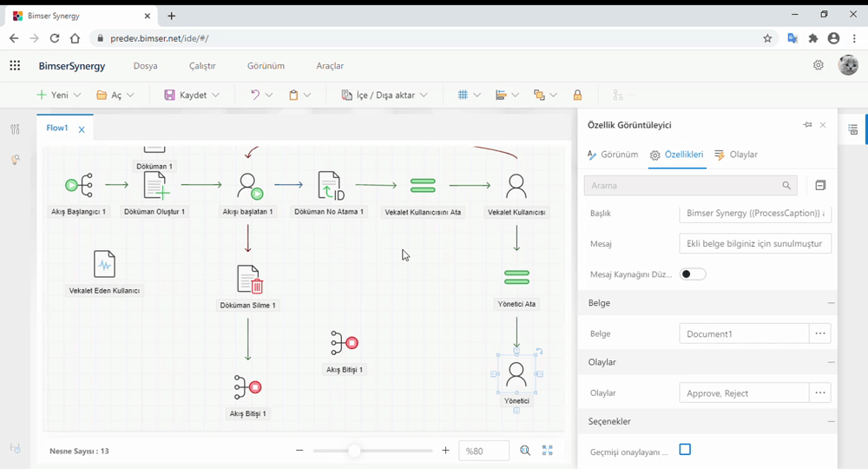Open the Görünüm menu in menu bar
The width and height of the screenshot is (868, 469).
tap(266, 66)
